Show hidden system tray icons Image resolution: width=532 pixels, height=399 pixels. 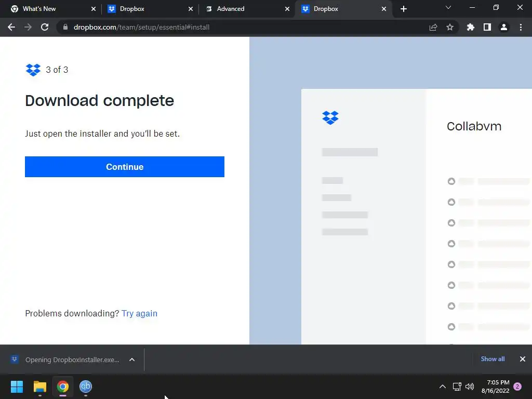443,387
